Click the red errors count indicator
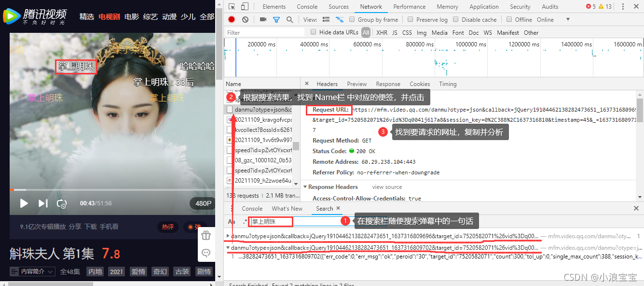 pyautogui.click(x=590, y=7)
